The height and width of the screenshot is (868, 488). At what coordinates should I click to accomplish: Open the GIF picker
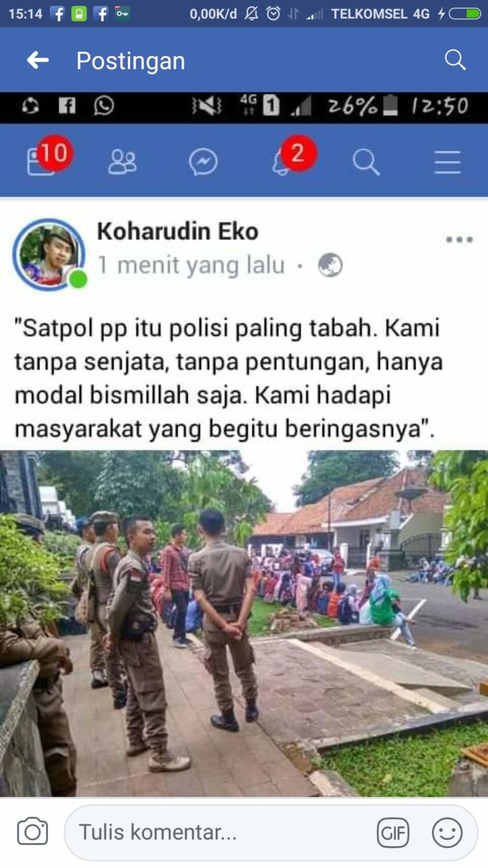pos(393,832)
